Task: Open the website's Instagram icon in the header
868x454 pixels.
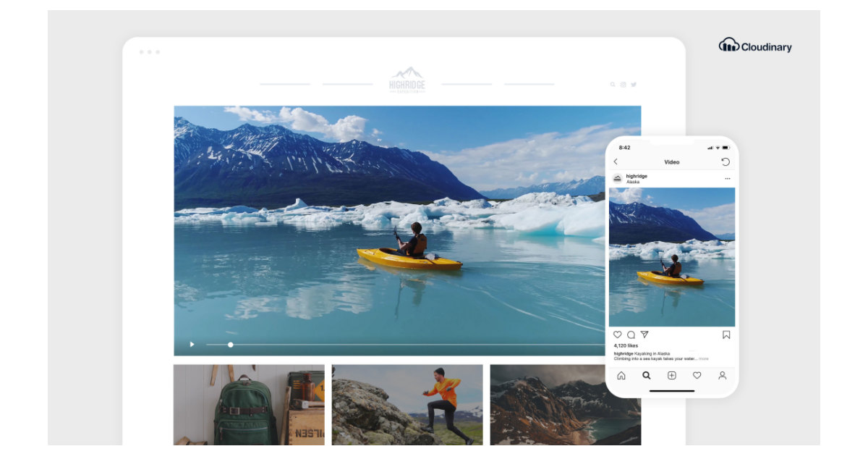Action: [x=624, y=85]
